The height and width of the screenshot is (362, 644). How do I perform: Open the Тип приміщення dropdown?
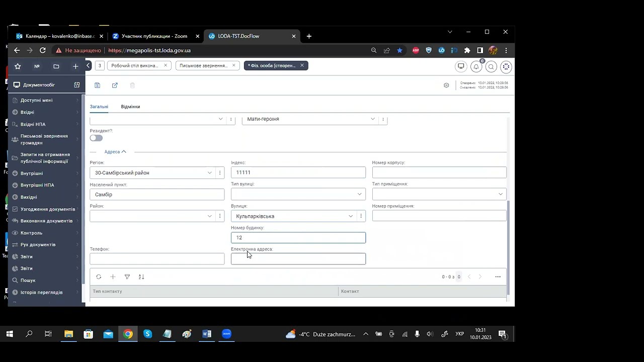(501, 194)
